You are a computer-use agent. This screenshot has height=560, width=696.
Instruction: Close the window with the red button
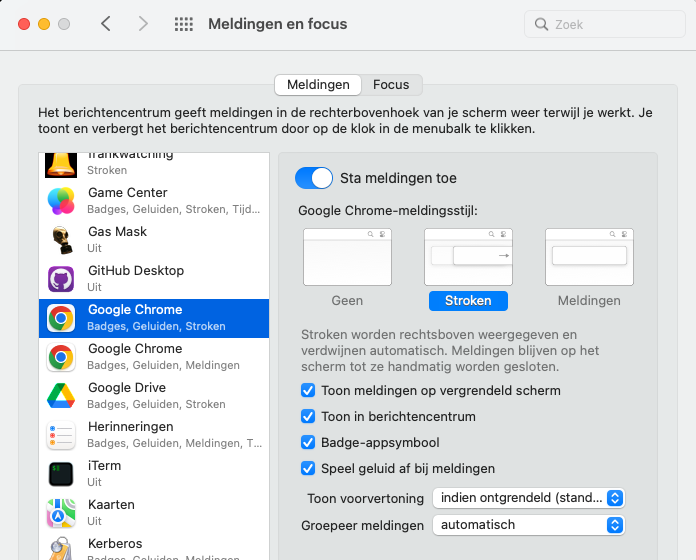[24, 24]
